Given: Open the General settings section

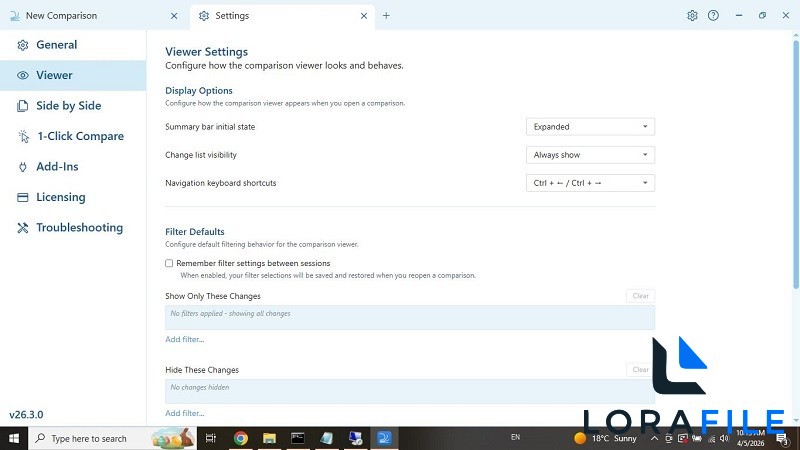Looking at the screenshot, I should point(73,45).
